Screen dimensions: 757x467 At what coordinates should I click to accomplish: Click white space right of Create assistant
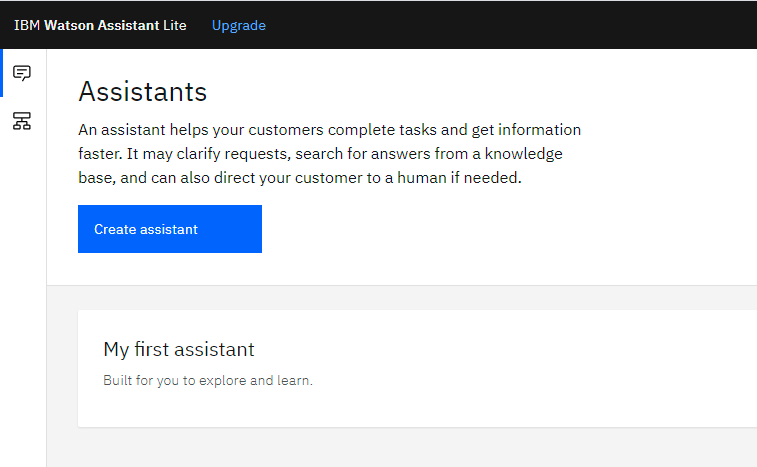click(x=483, y=229)
